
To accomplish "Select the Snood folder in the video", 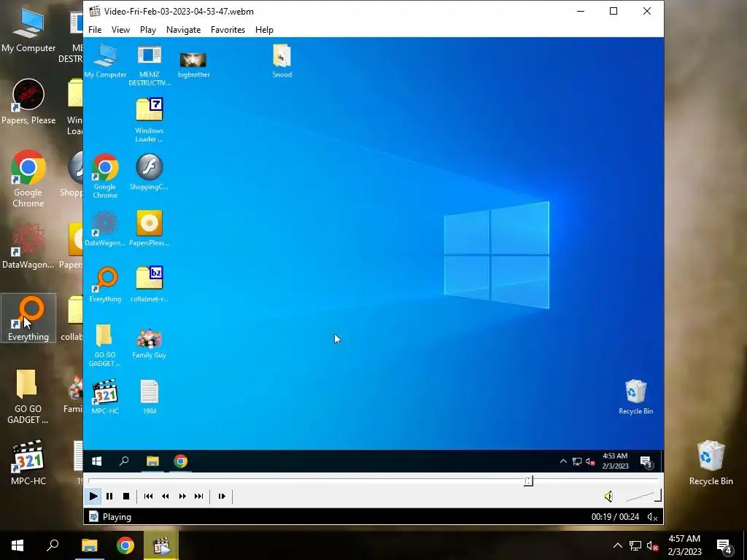I will 282,61.
